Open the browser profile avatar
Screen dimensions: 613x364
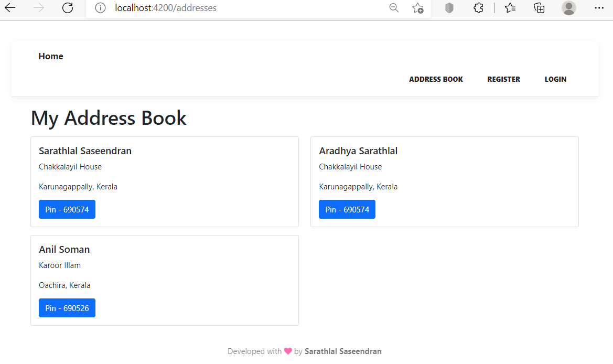click(569, 8)
